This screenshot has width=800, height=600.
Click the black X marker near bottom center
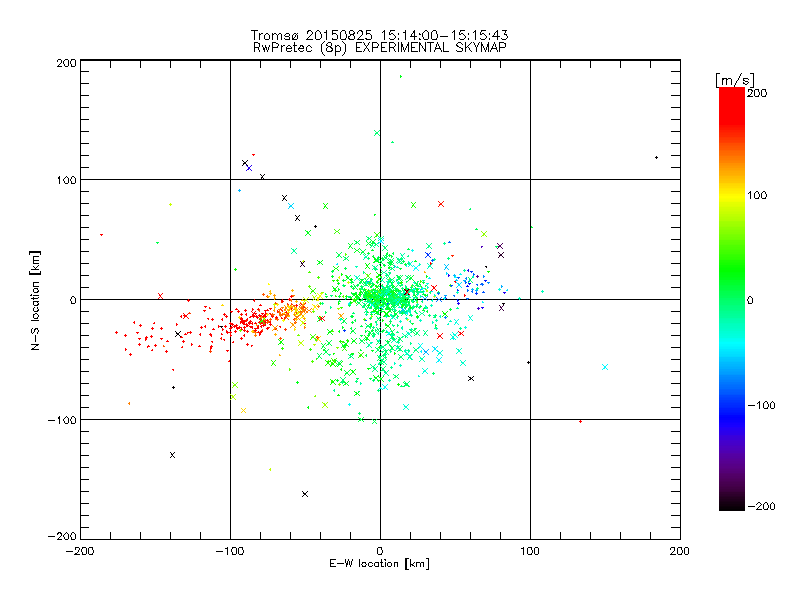click(x=305, y=494)
